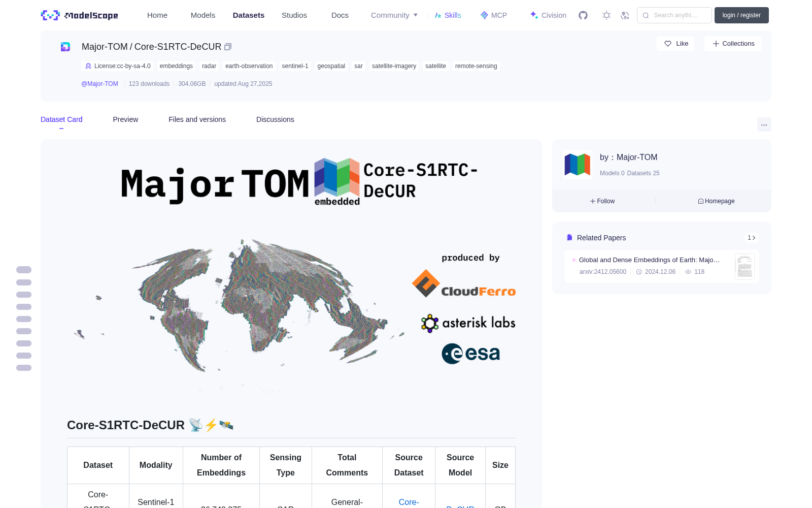
Task: Select the Dataset Card tab
Action: pos(61,119)
